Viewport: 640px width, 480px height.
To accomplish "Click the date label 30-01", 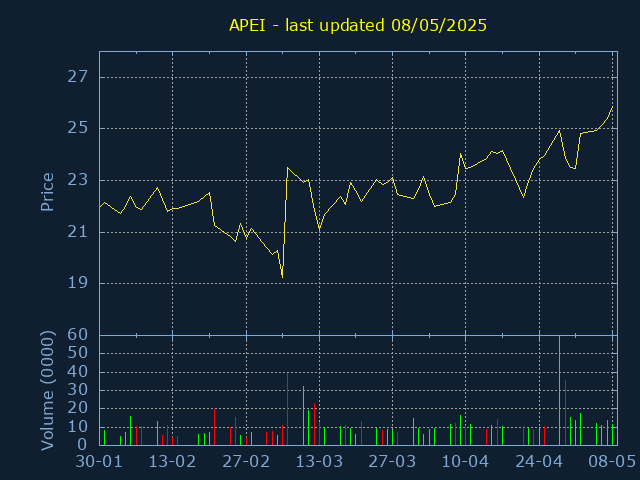I will pyautogui.click(x=99, y=462).
